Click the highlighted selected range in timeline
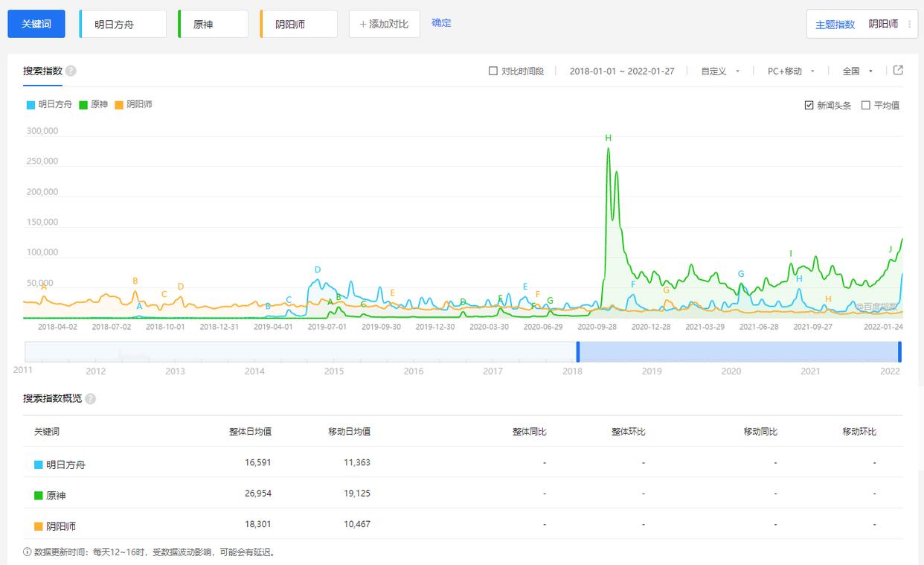924x565 pixels. click(x=739, y=352)
